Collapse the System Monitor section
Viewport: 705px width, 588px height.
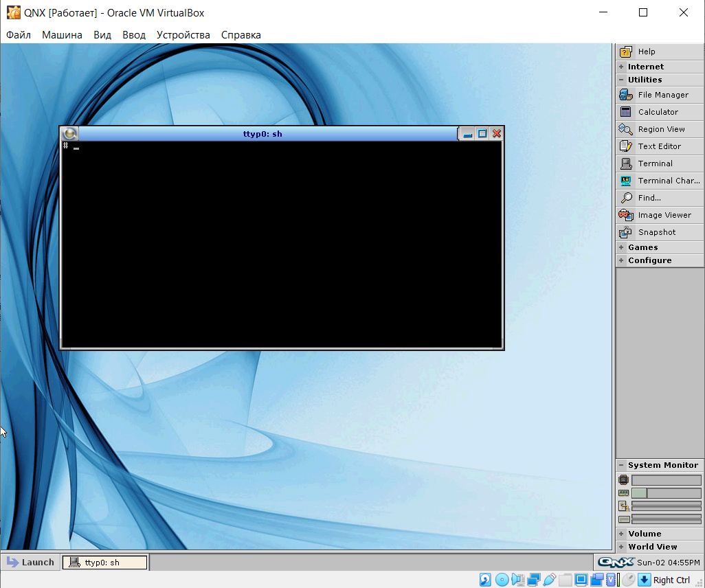tap(659, 465)
